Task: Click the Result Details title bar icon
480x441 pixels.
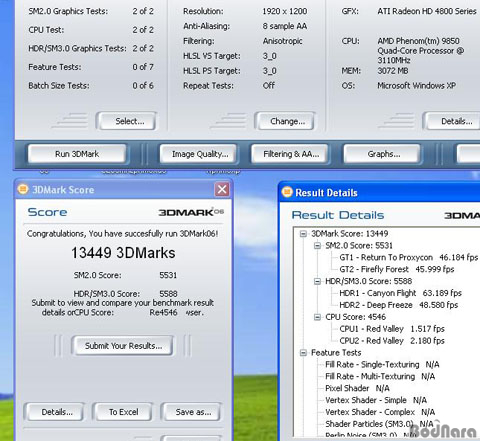Action: point(287,192)
